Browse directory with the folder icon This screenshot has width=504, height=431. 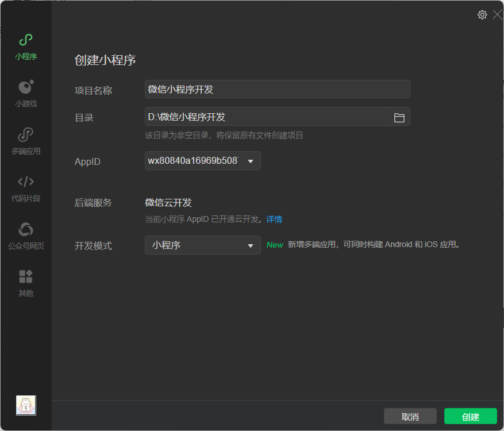click(399, 118)
